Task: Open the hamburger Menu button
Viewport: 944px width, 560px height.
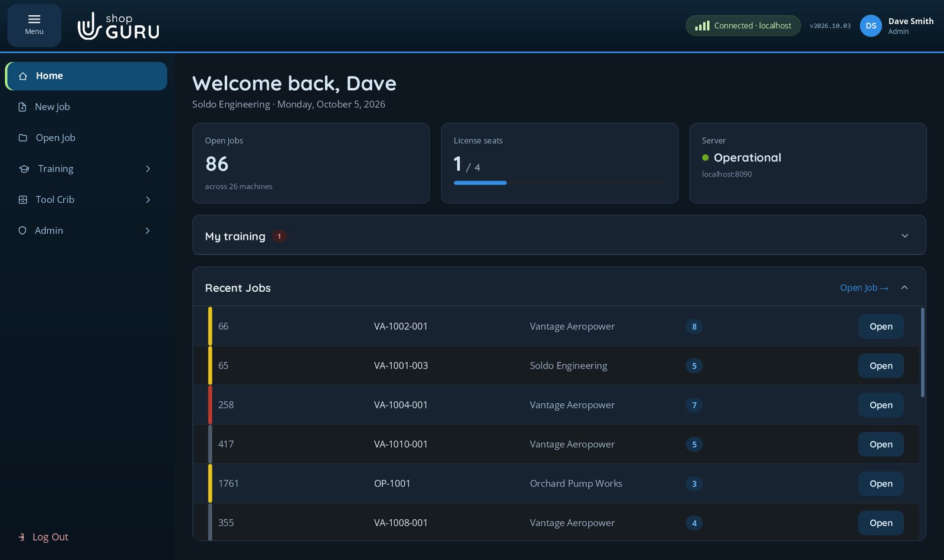Action: (34, 25)
